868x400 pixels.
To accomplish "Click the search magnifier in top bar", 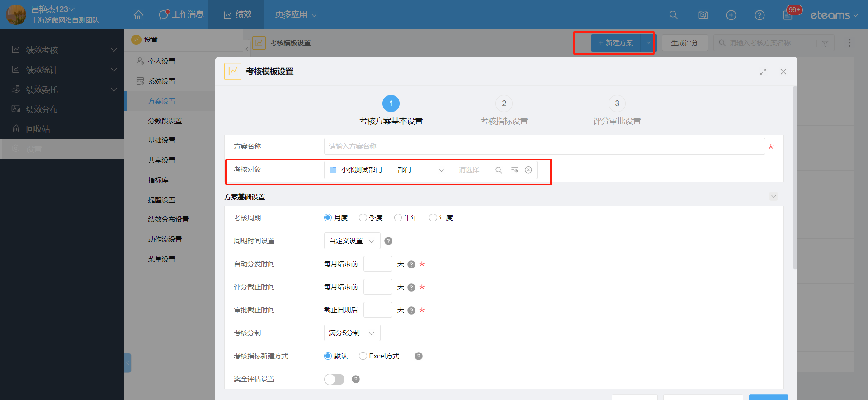I will tap(673, 15).
